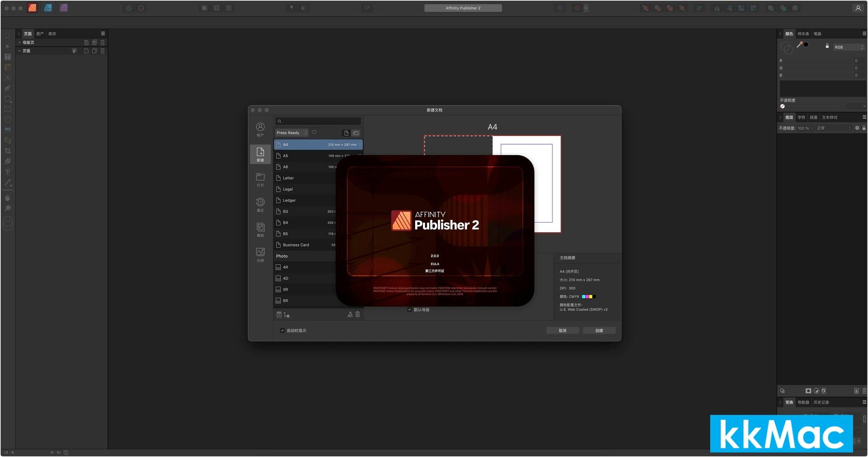Screen dimensions: 868x457
Task: Click the 取消 cancel button
Action: click(562, 331)
